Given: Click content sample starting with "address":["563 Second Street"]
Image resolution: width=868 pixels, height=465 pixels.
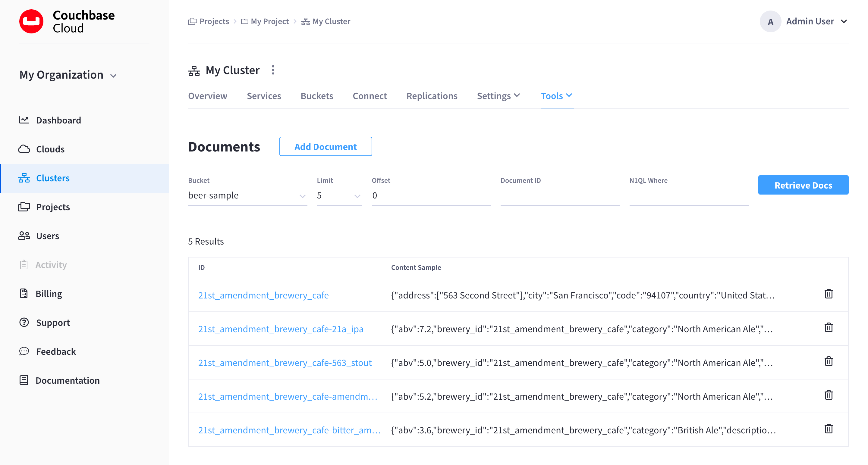Looking at the screenshot, I should click(x=583, y=295).
